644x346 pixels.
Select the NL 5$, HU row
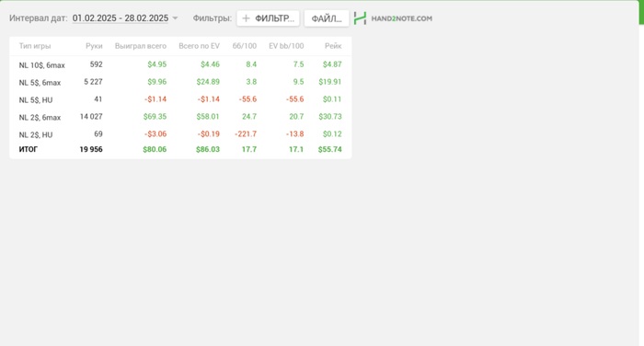click(x=180, y=99)
